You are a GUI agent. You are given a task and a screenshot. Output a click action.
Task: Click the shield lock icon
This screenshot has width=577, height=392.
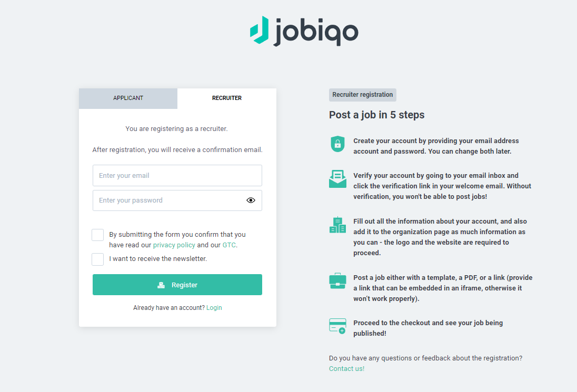pyautogui.click(x=337, y=144)
